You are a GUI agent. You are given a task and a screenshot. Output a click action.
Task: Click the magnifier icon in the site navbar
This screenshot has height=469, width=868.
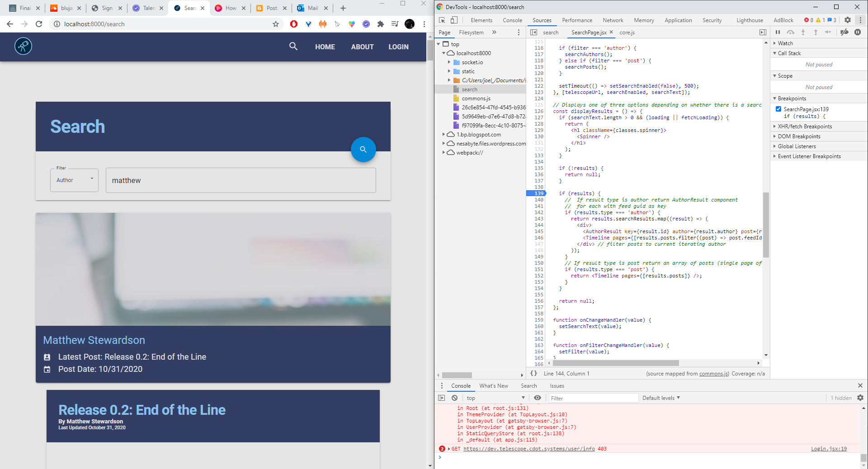[x=293, y=46]
